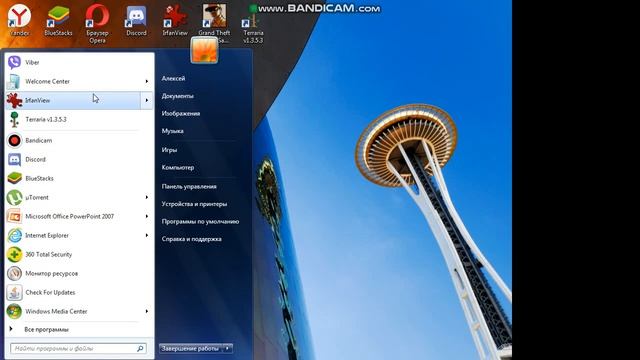Click the Монитор ресурсов gauge icon

coord(14,273)
